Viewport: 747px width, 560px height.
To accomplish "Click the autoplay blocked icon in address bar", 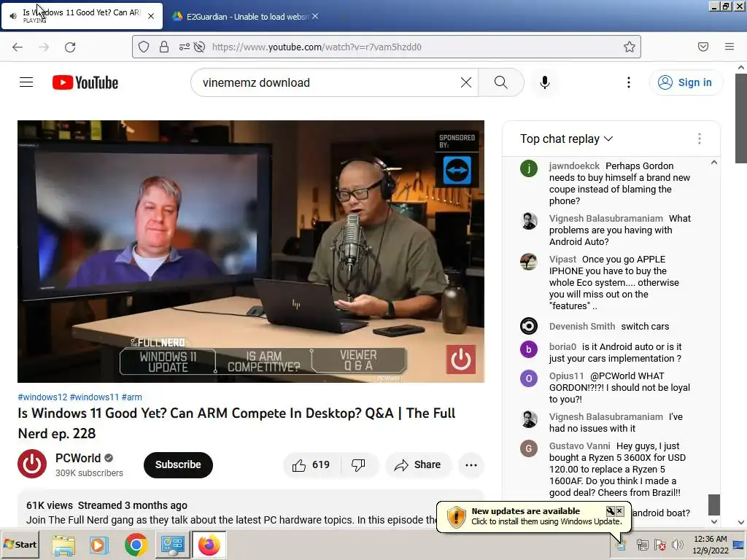I will coord(200,47).
